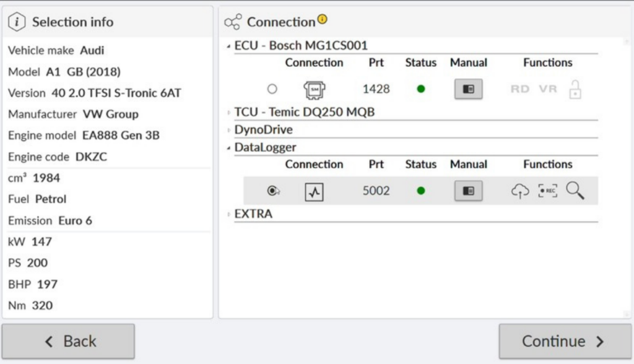Select the ECU Bosch MG1CS001 radio button

pyautogui.click(x=272, y=89)
